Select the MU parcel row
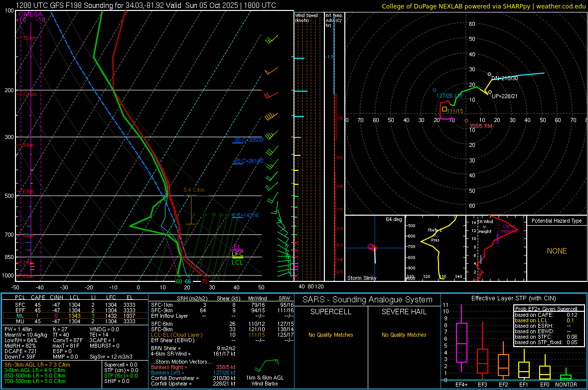 [x=75, y=321]
